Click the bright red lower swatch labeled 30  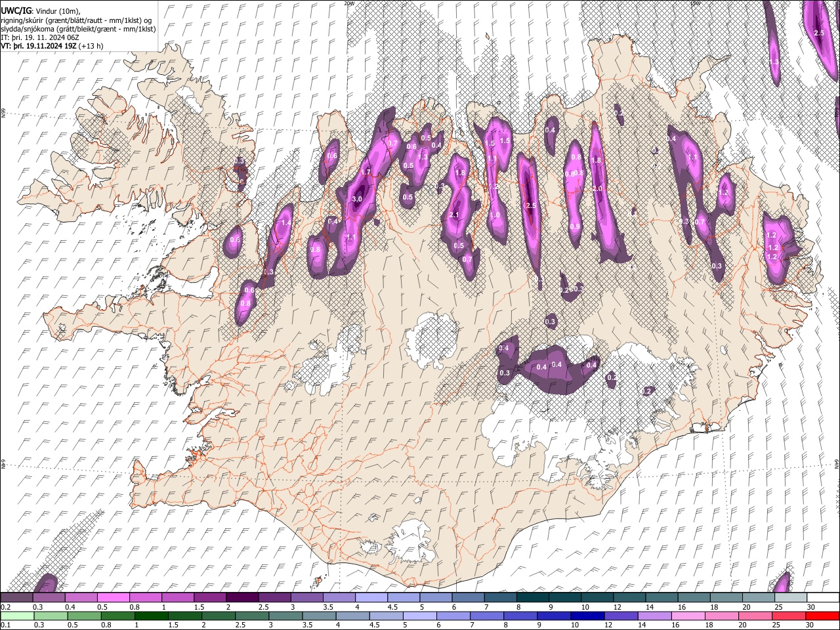click(822, 616)
